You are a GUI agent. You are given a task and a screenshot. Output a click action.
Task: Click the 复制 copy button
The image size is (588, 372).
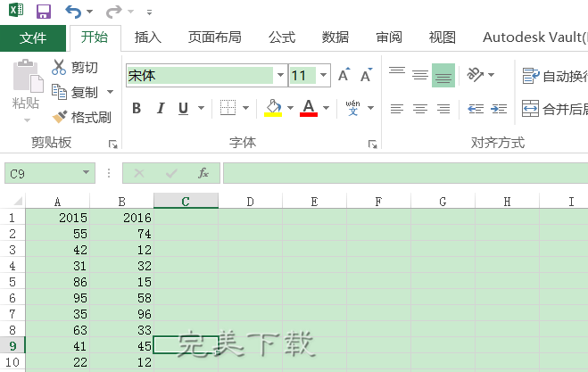[75, 92]
